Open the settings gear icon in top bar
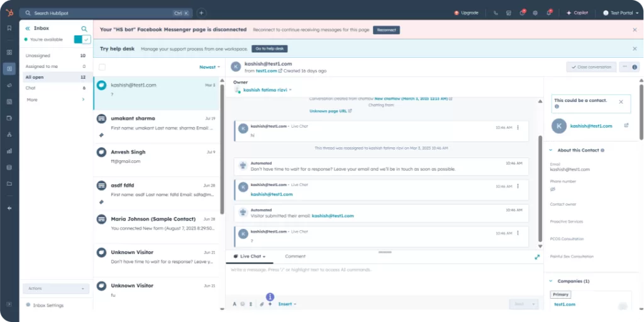 pyautogui.click(x=535, y=13)
